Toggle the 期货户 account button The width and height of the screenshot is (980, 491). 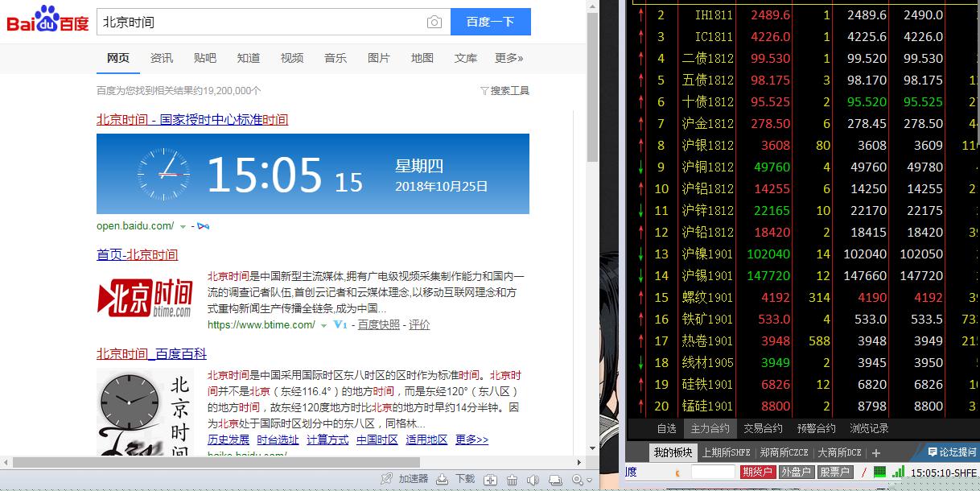click(x=756, y=472)
